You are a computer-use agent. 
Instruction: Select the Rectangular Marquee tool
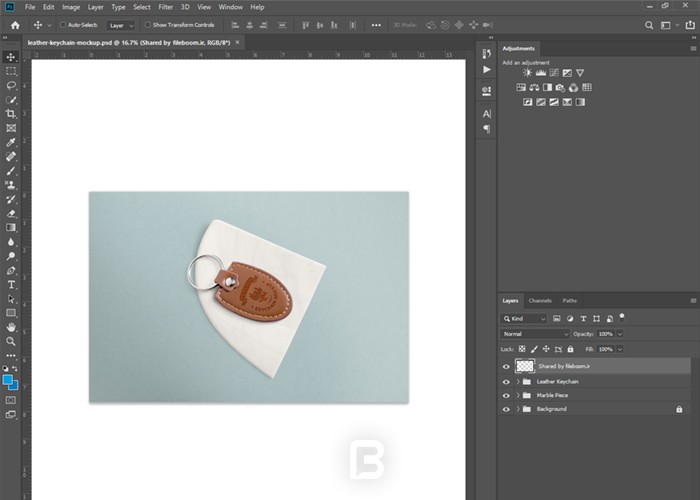[11, 71]
